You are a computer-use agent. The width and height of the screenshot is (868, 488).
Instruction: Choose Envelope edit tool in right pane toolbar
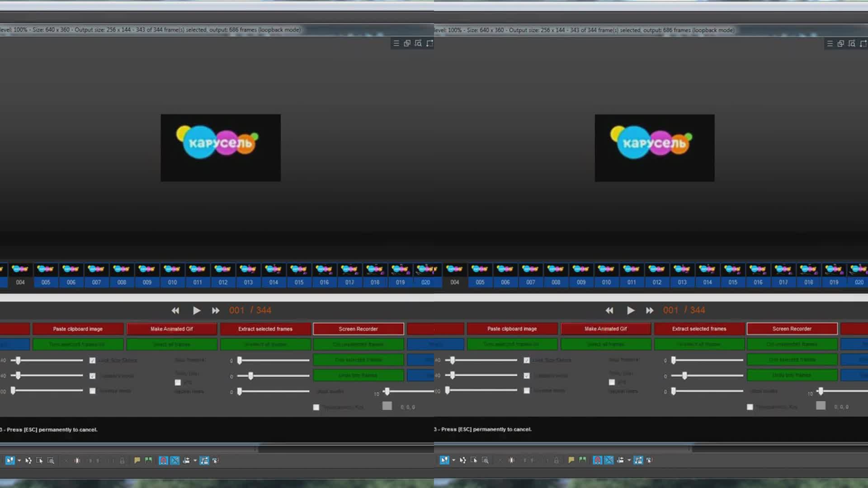tap(462, 460)
